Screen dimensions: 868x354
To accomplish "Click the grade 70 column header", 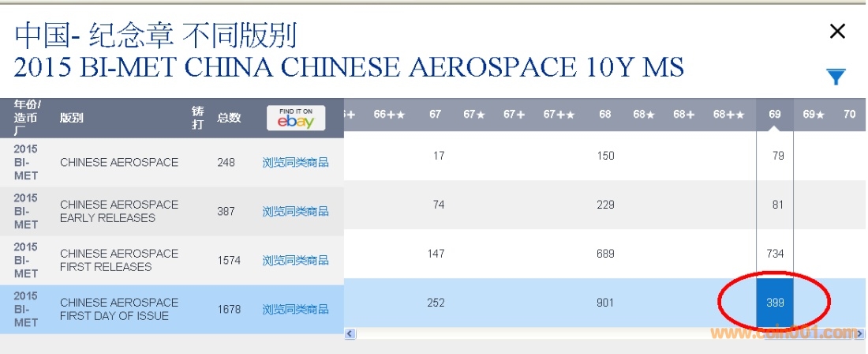I will click(849, 115).
